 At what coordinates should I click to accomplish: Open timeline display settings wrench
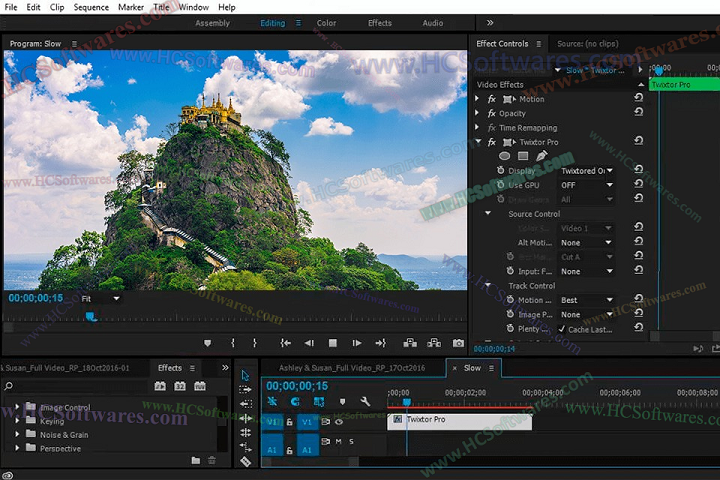(365, 402)
